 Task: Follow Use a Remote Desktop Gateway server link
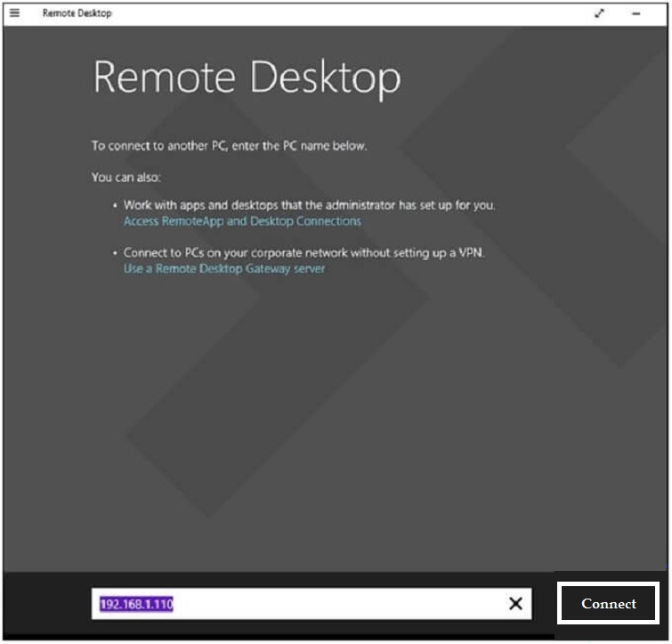pyautogui.click(x=224, y=268)
